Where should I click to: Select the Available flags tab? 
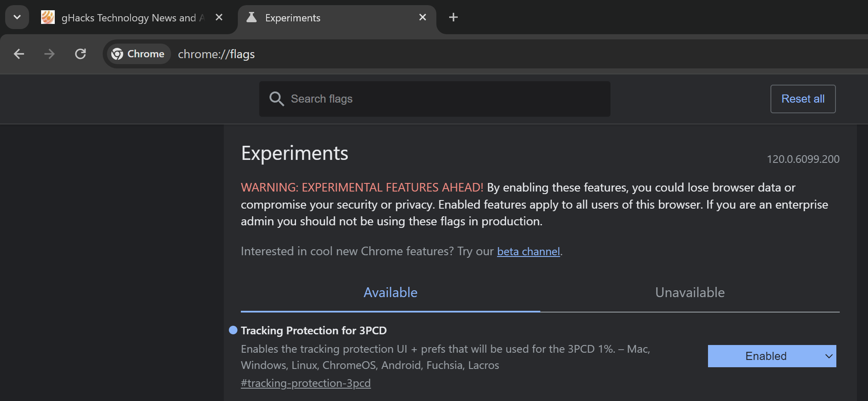click(x=390, y=292)
